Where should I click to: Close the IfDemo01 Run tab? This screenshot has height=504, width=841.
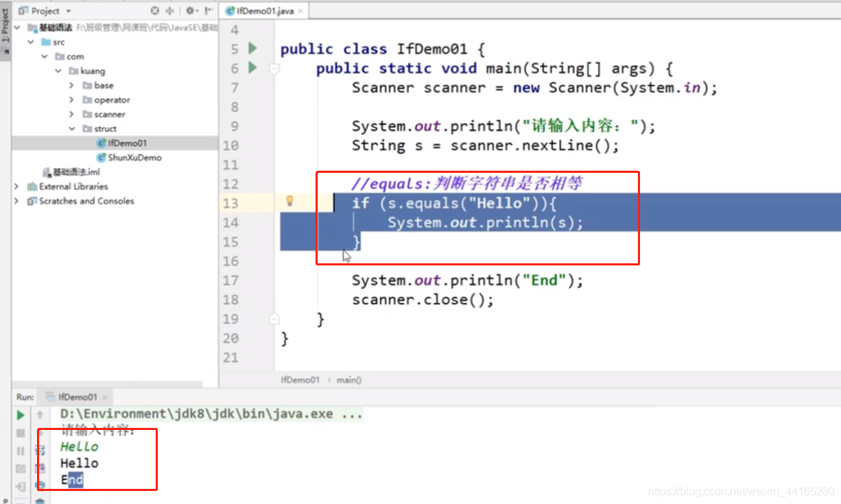click(x=105, y=397)
